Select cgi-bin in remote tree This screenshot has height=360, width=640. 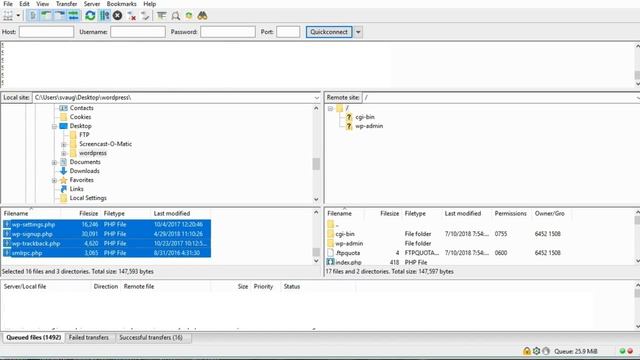(x=364, y=117)
